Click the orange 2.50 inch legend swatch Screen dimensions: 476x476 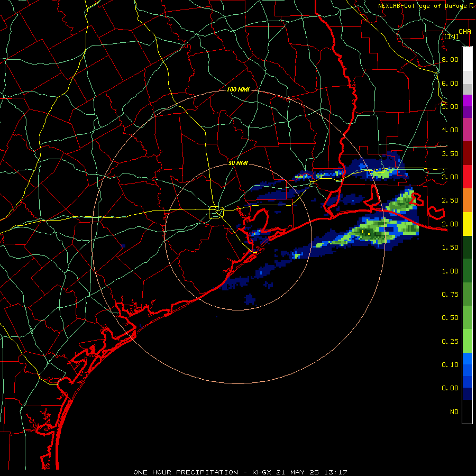(x=467, y=200)
